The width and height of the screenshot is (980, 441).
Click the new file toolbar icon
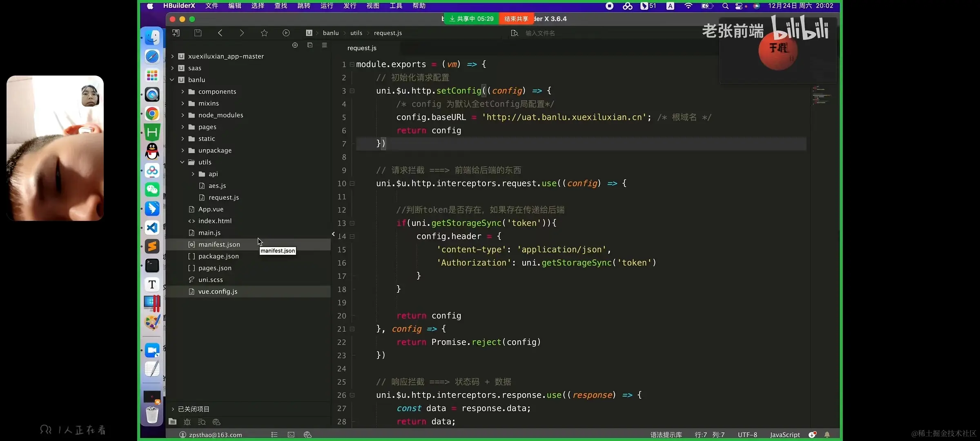pyautogui.click(x=176, y=33)
